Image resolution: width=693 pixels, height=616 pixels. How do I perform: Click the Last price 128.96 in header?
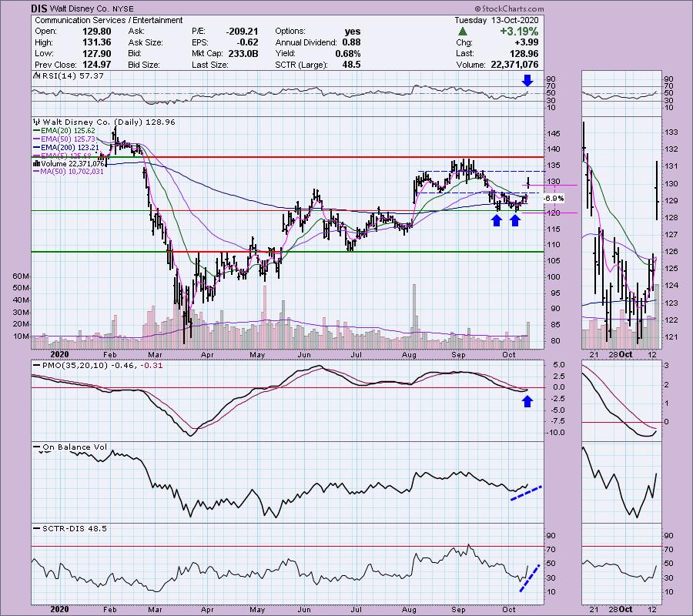(524, 53)
